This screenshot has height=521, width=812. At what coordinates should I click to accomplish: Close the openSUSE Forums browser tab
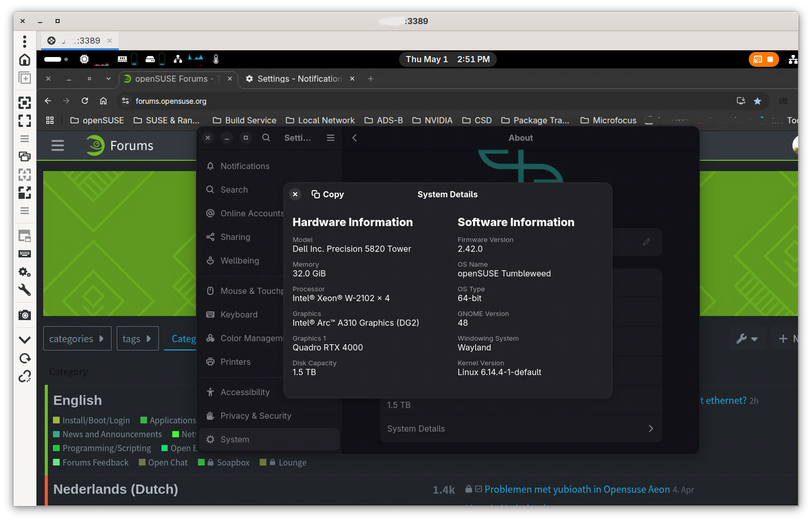click(230, 79)
